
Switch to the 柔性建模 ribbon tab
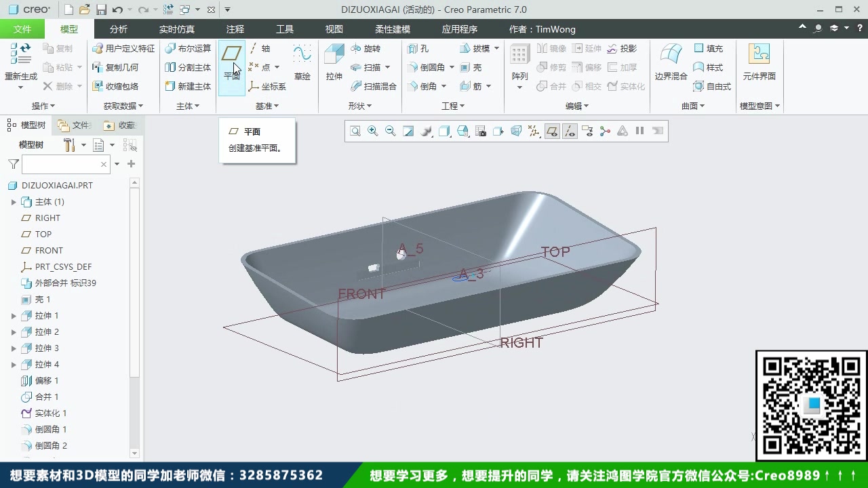pyautogui.click(x=392, y=29)
